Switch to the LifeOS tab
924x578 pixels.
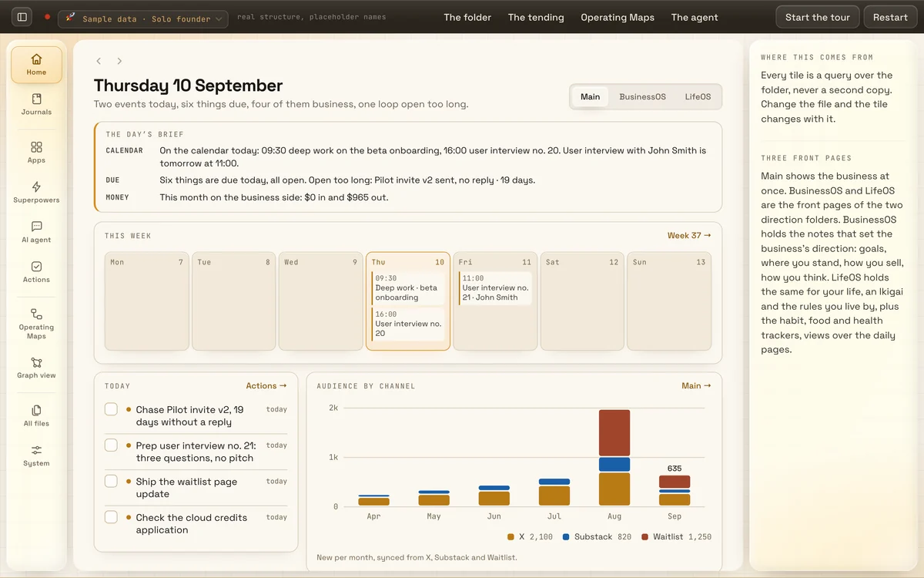[x=698, y=97]
